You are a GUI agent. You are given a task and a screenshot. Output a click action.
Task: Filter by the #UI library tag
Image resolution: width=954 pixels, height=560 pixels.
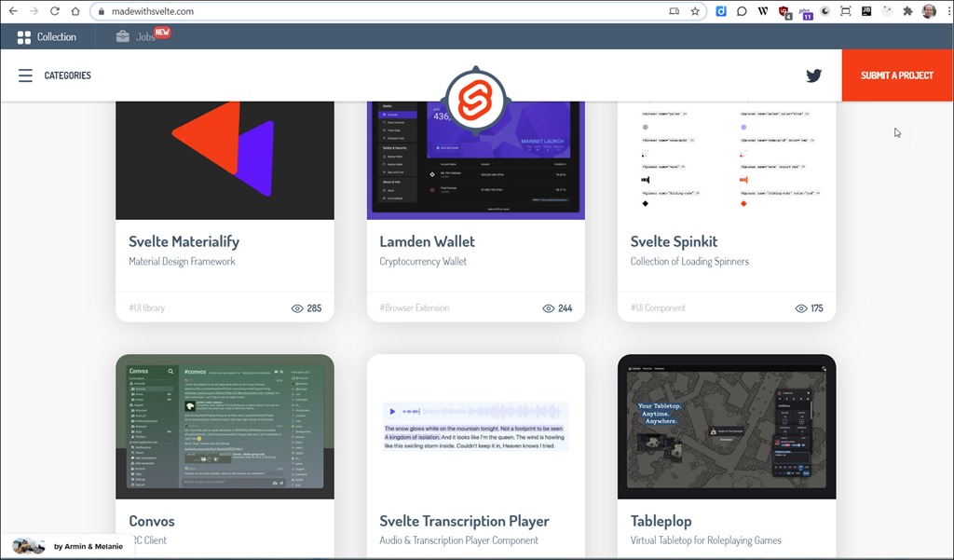click(146, 308)
